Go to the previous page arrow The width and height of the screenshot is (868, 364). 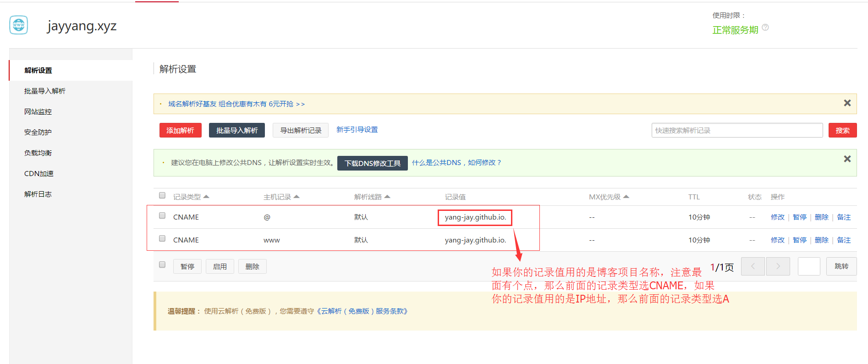tap(753, 266)
